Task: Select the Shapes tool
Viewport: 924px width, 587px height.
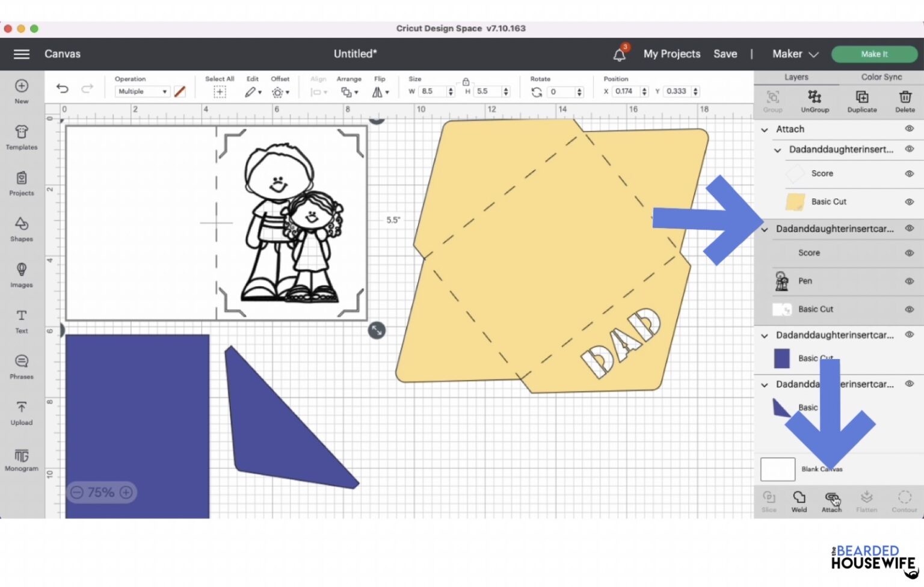Action: pos(22,229)
